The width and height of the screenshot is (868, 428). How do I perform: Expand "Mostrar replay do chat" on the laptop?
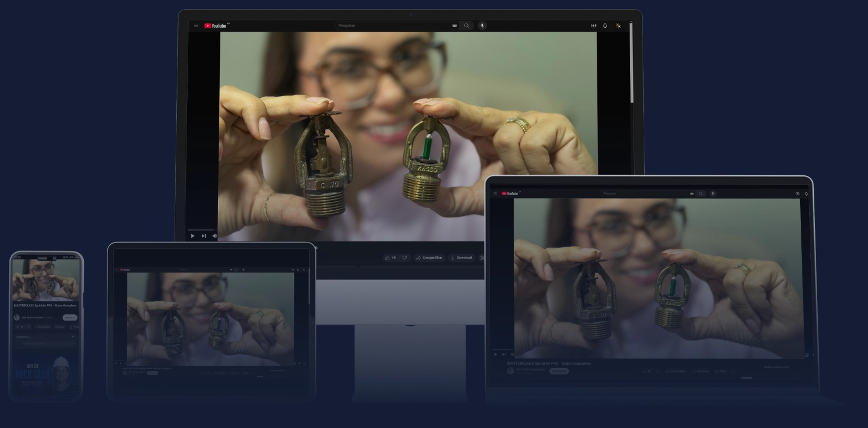tap(776, 367)
